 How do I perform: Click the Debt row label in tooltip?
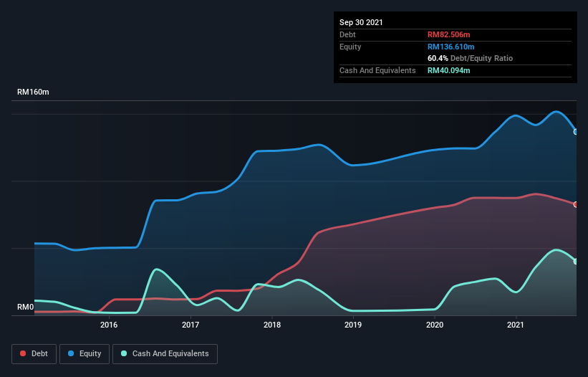347,34
